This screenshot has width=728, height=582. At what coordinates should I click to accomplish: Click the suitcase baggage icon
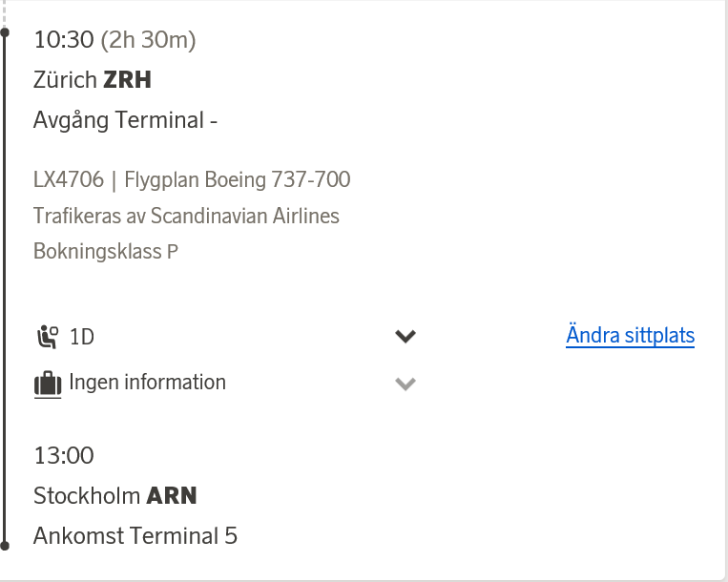click(47, 384)
